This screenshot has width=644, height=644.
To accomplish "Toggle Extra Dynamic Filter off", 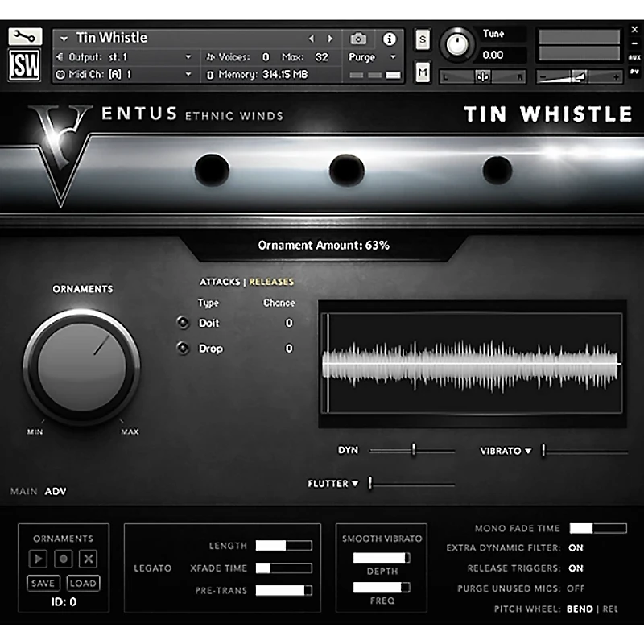I will tap(575, 548).
